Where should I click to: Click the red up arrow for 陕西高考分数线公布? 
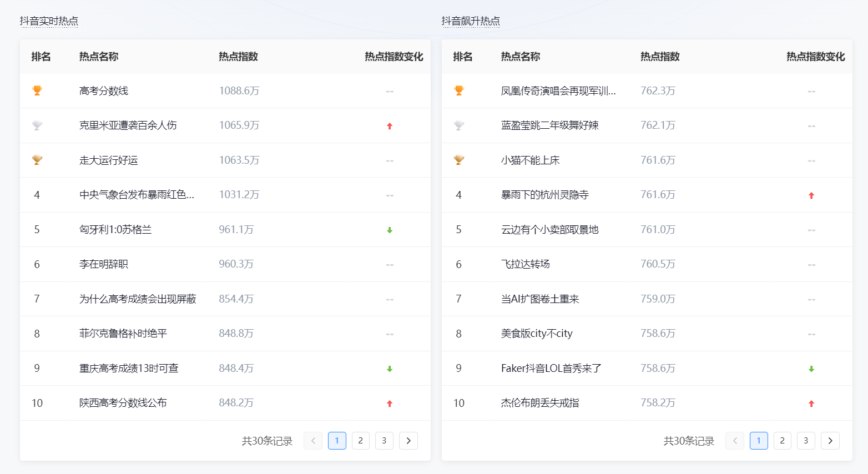tap(390, 402)
